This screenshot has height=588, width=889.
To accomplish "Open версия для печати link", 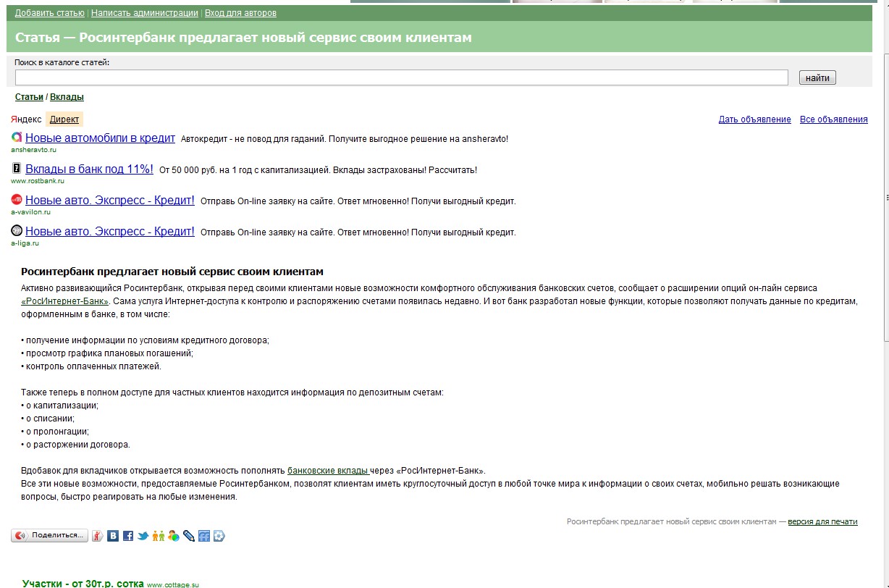I will point(822,521).
